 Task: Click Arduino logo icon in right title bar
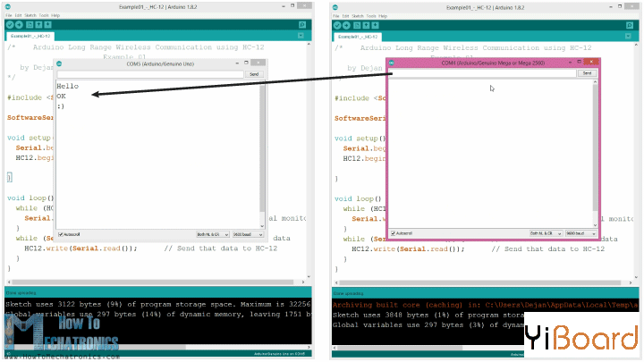pos(335,7)
